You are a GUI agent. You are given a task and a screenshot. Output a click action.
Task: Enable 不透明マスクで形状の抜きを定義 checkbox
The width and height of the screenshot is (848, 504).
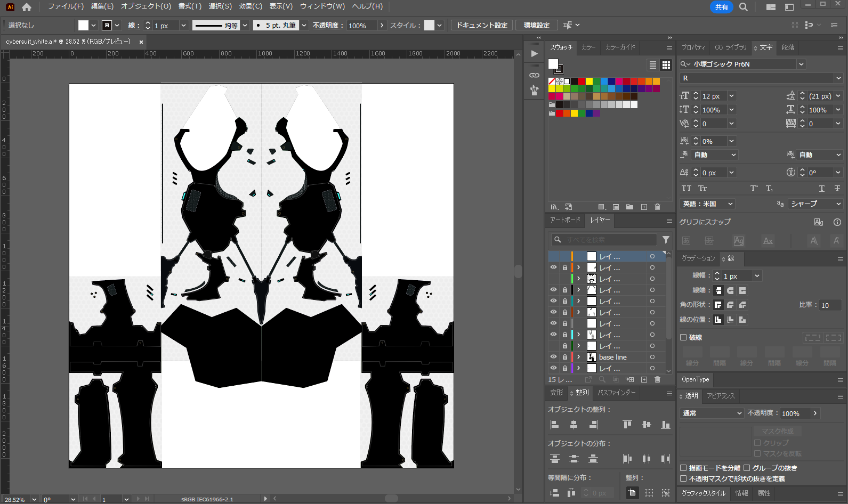[x=683, y=478]
